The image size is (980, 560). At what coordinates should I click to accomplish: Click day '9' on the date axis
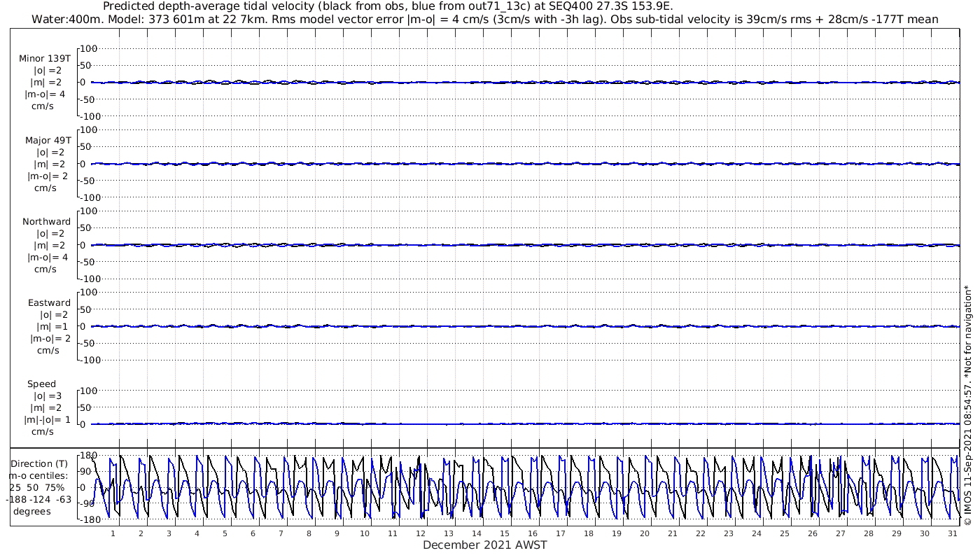click(x=337, y=533)
